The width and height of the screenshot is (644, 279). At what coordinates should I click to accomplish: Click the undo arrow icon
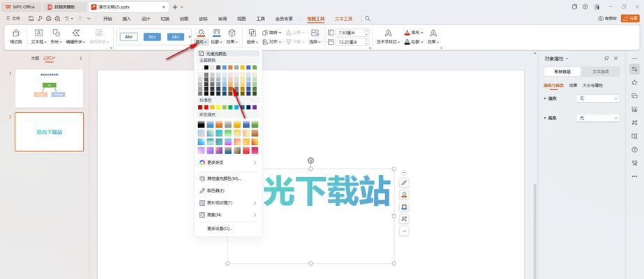click(66, 18)
